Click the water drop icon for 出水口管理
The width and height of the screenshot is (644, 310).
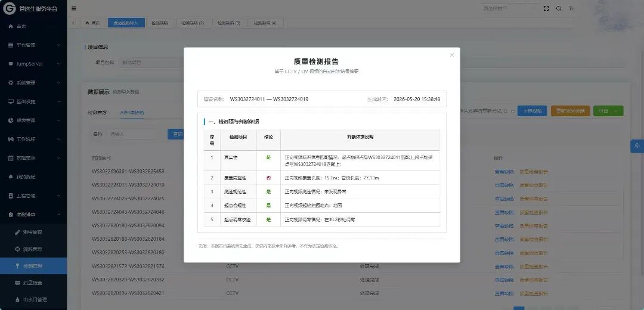coord(17,300)
